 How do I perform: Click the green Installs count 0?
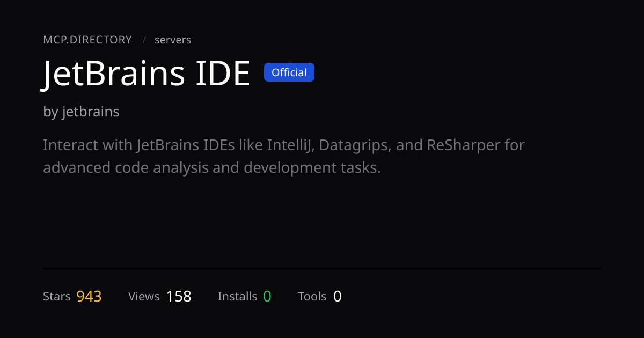pos(267,296)
